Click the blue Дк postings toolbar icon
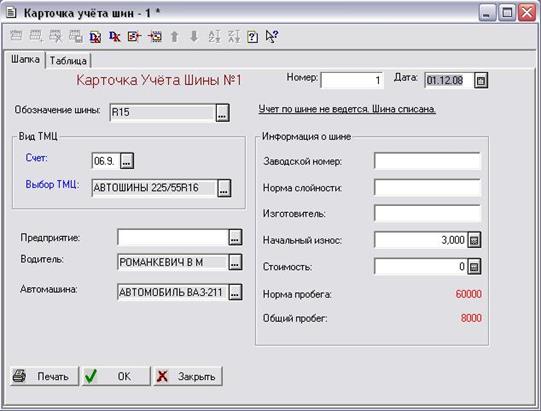 tap(115, 36)
